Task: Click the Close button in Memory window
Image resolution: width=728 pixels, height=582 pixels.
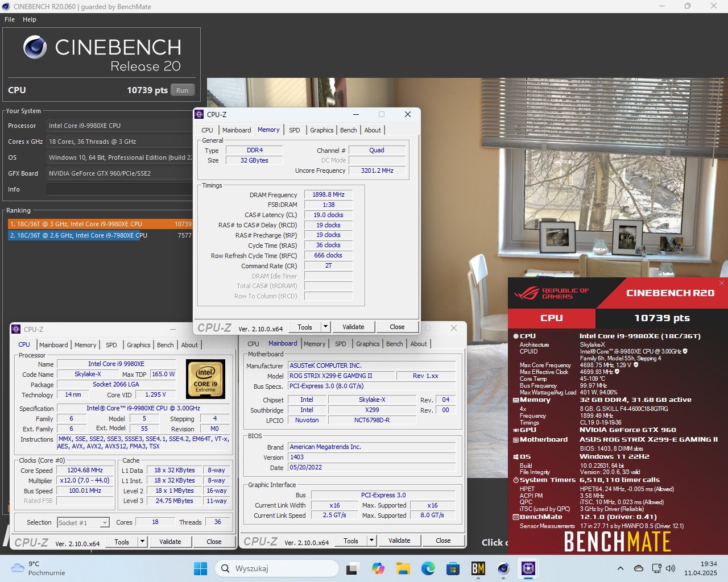Action: 397,327
